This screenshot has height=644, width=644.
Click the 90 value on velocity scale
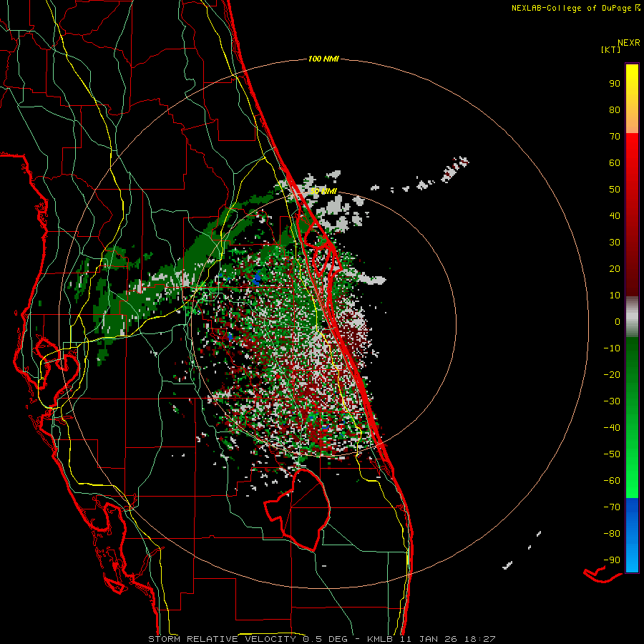coord(615,84)
